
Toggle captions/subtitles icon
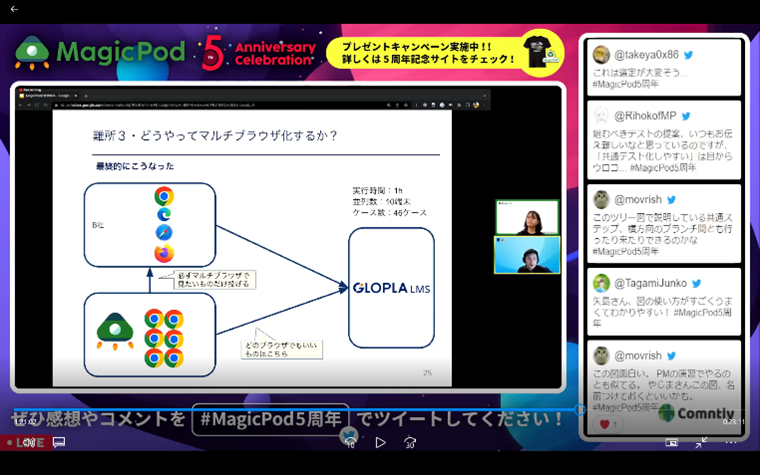click(x=59, y=442)
